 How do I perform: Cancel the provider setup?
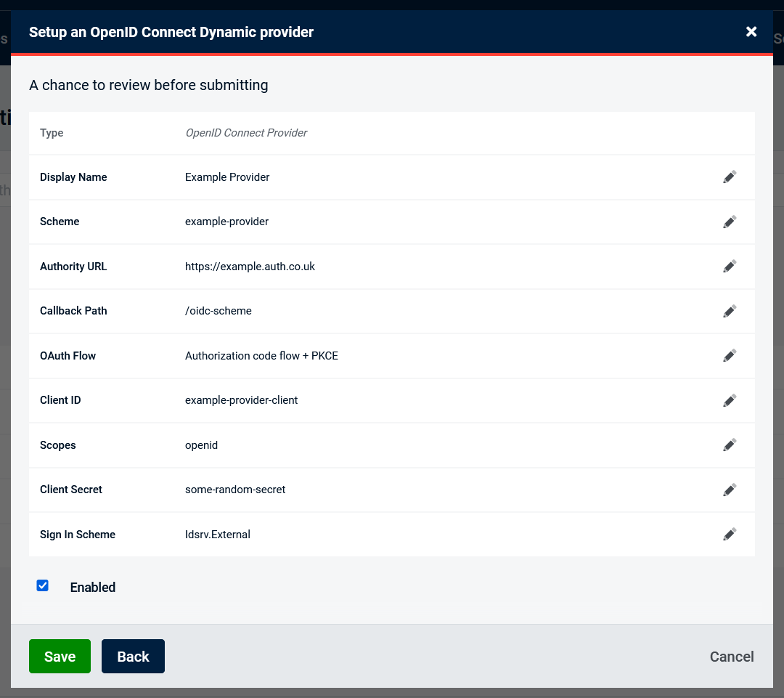tap(732, 657)
